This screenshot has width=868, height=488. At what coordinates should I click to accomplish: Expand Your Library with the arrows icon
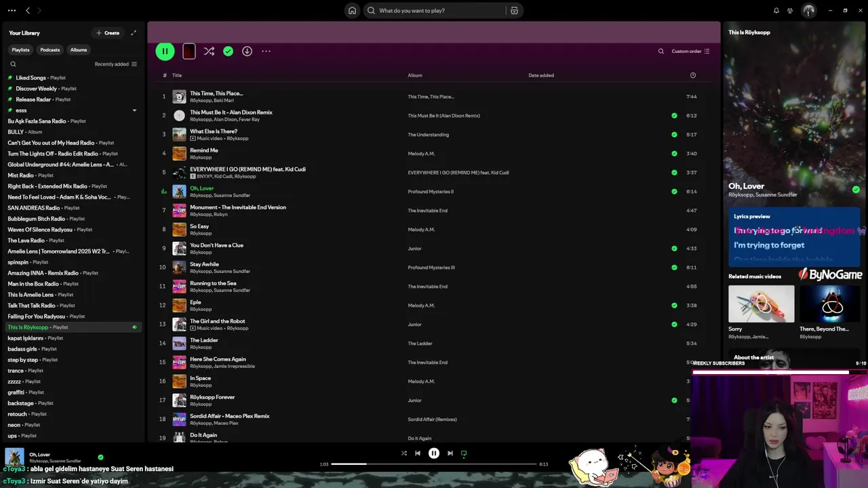[x=134, y=33]
